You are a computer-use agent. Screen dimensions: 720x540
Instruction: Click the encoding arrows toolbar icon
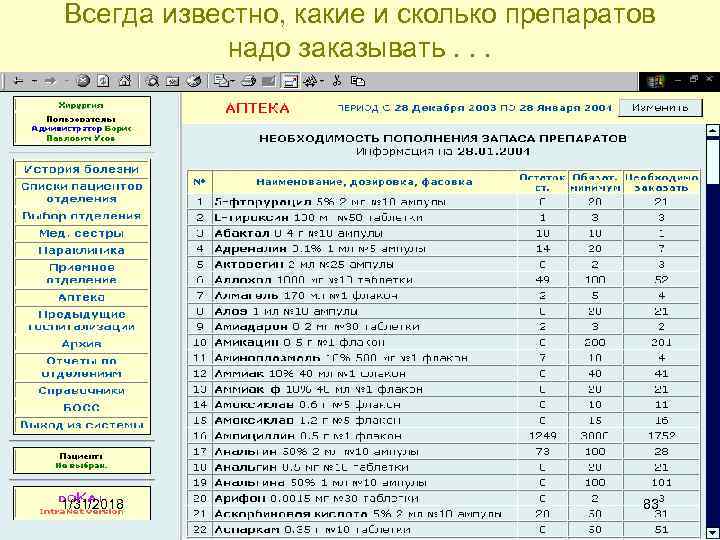coord(310,81)
